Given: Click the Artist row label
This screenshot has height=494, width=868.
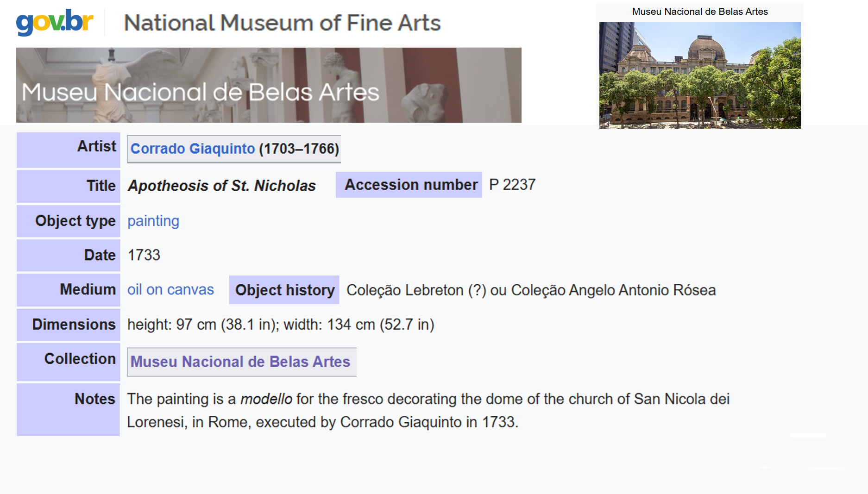Looking at the screenshot, I should click(x=96, y=146).
